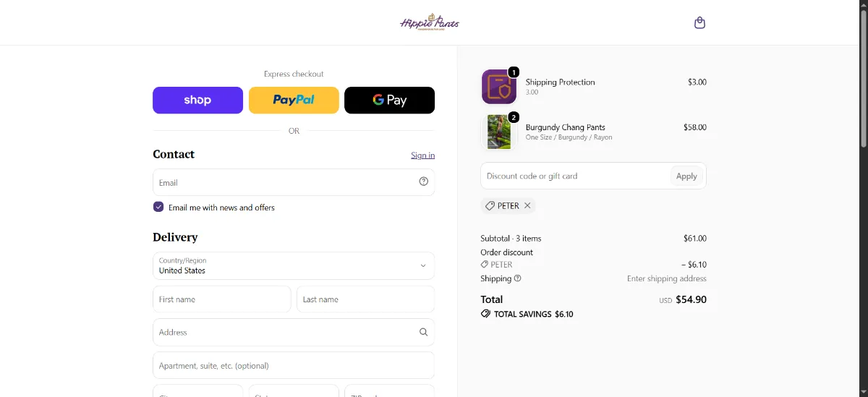Click the email help question mark icon
This screenshot has width=868, height=397.
coord(424,182)
